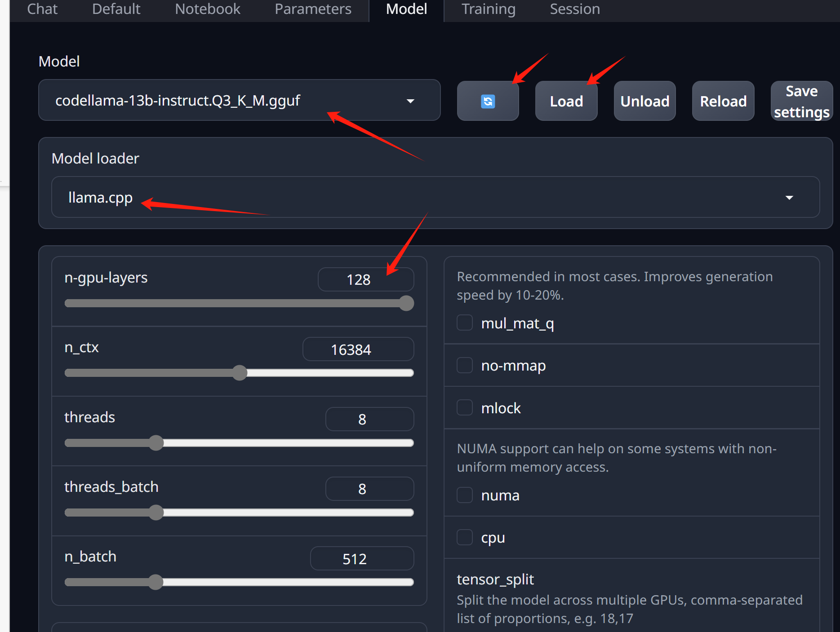
Task: Switch to the Chat tab
Action: click(x=42, y=9)
